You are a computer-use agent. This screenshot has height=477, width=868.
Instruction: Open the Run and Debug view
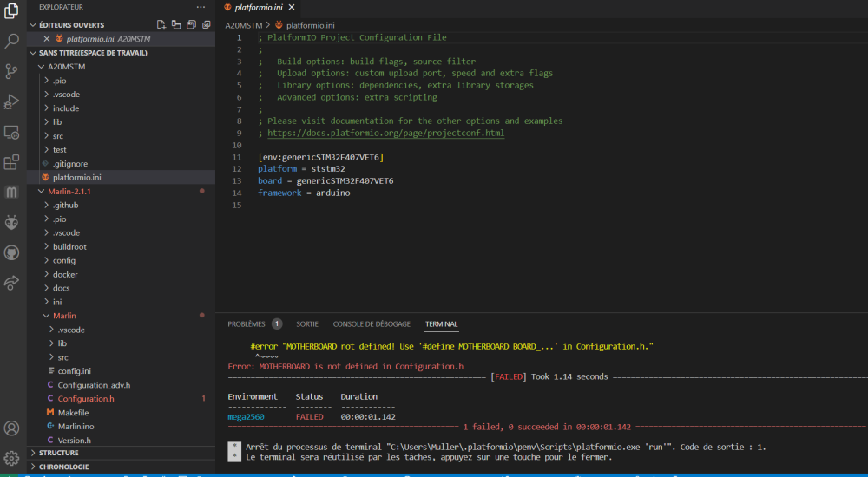coord(12,101)
